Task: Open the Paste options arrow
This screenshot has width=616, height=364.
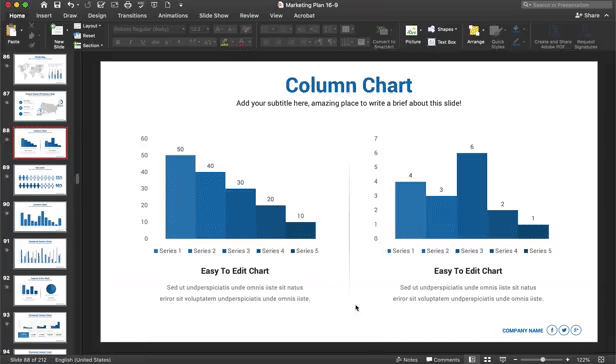Action: tap(21, 30)
